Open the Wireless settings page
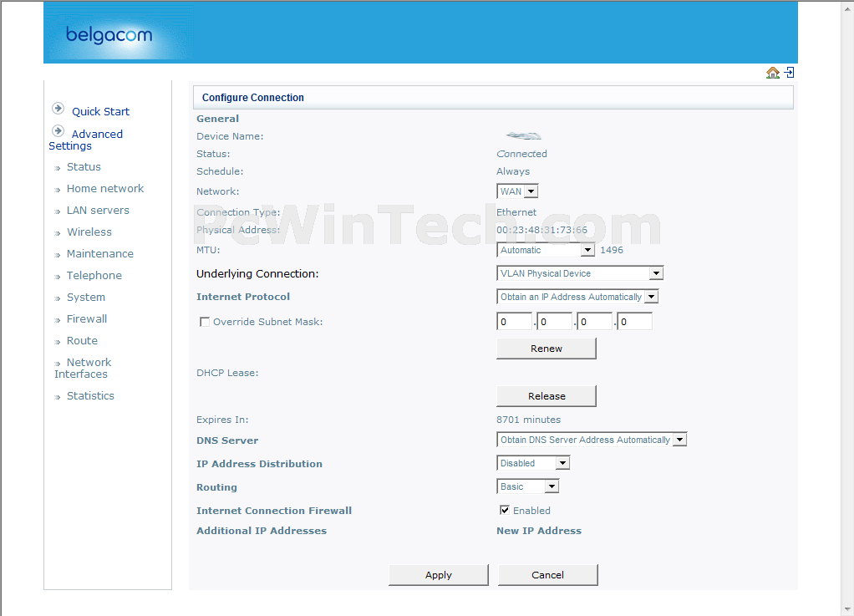This screenshot has height=616, width=854. [x=89, y=232]
